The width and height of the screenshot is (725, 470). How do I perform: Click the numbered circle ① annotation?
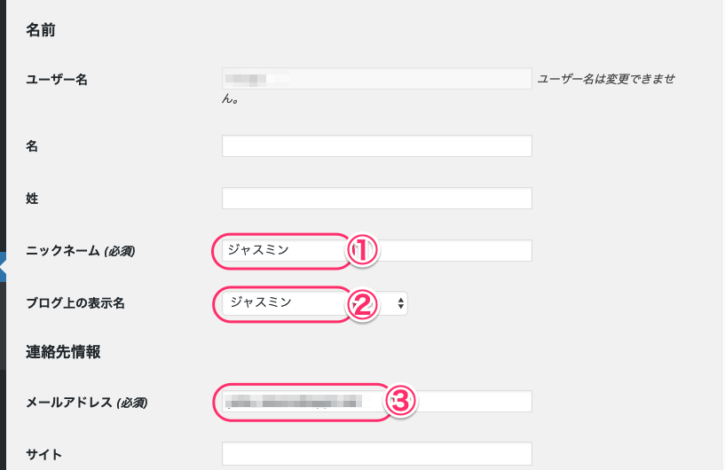click(x=363, y=251)
